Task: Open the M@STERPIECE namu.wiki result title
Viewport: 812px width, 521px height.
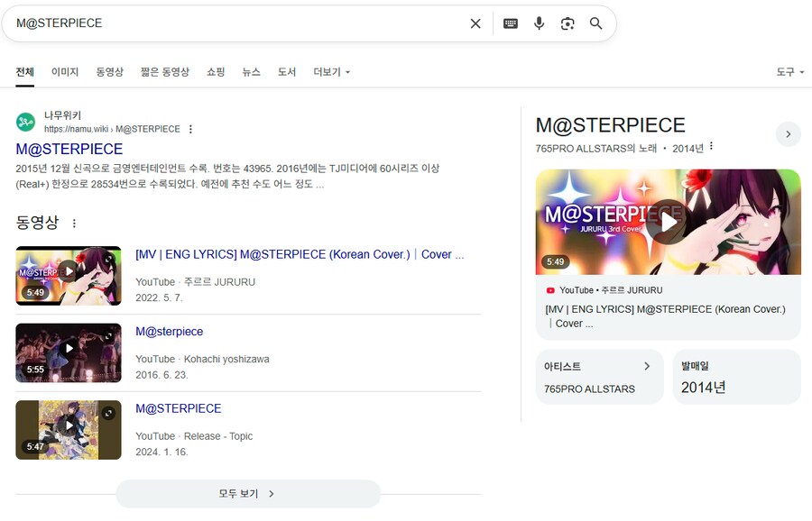Action: click(69, 149)
